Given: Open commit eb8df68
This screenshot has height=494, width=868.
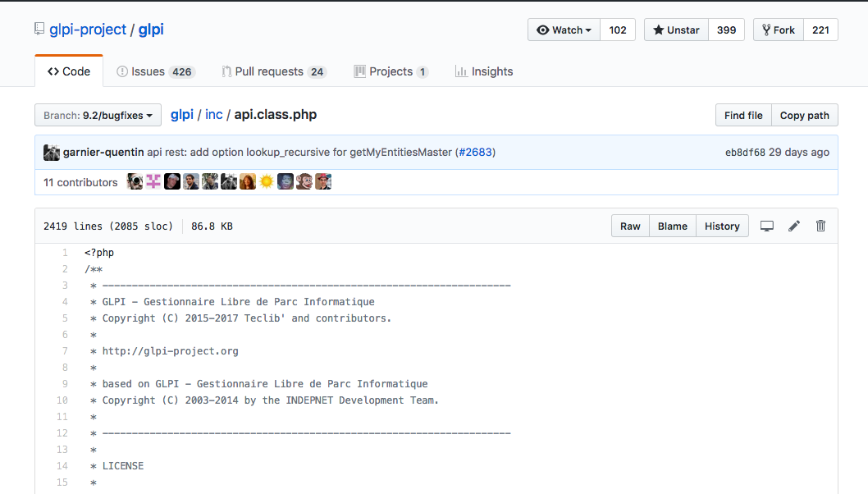Looking at the screenshot, I should [745, 153].
